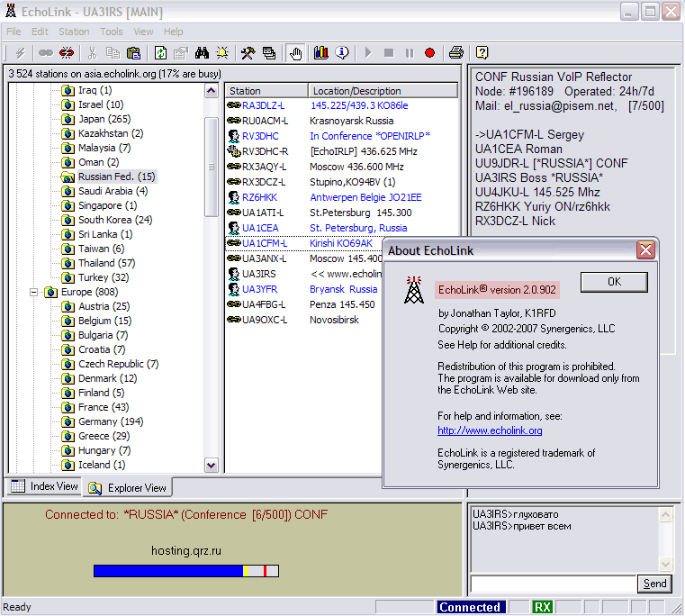Click the Pause toolbar button
Viewport: 685px width, 616px height.
tap(410, 53)
